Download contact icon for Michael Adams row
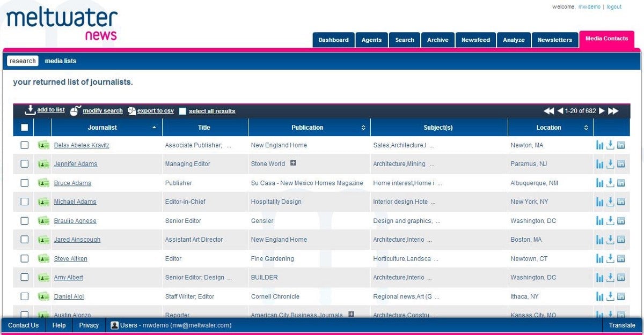This screenshot has width=644, height=335. click(610, 202)
